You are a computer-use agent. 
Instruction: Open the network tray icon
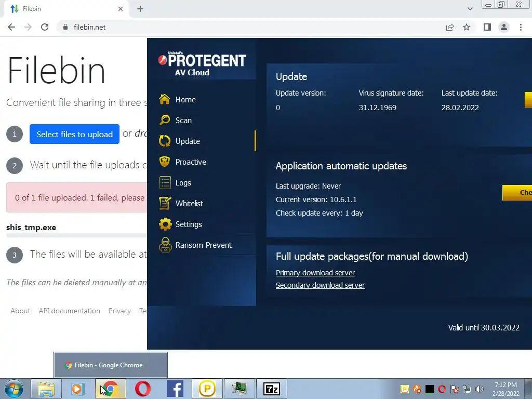pyautogui.click(x=467, y=389)
